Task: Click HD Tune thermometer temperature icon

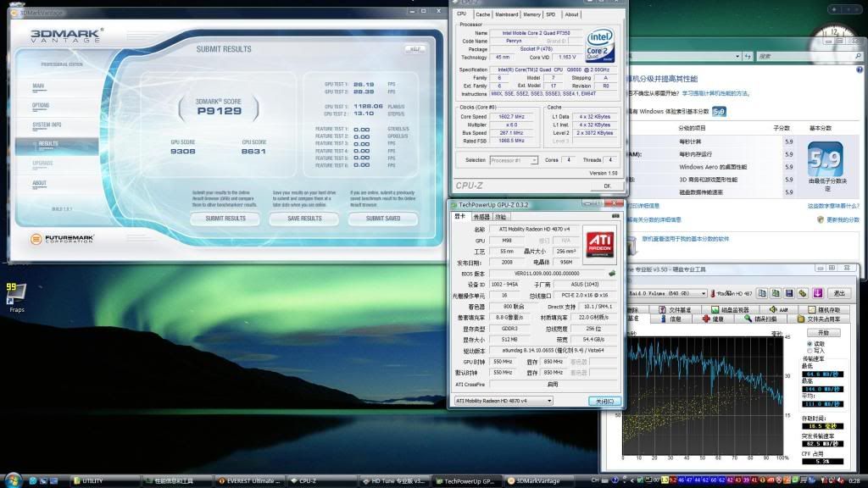Action: pyautogui.click(x=713, y=293)
